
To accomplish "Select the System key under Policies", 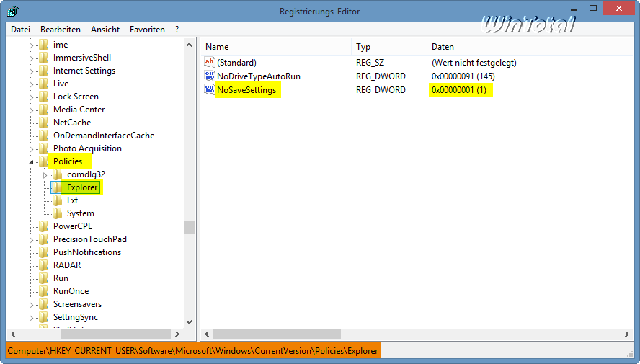I will point(81,213).
